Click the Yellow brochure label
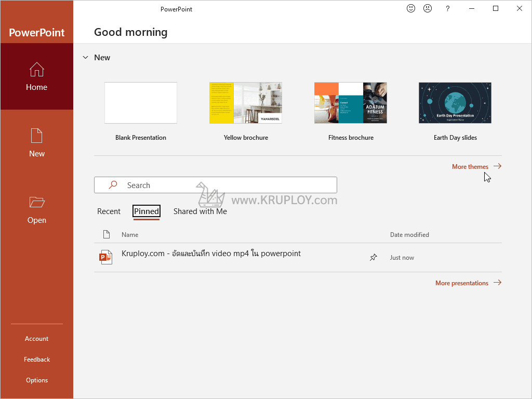 click(x=246, y=137)
